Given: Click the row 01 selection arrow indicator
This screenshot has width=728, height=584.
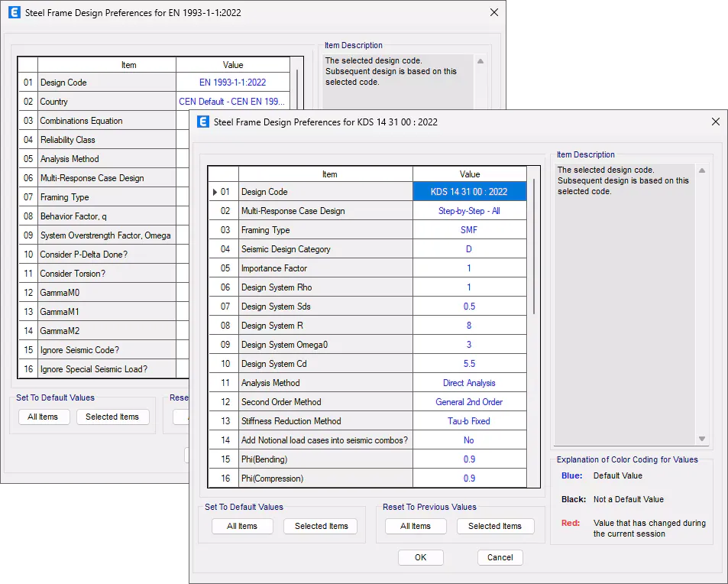Looking at the screenshot, I should tap(215, 192).
